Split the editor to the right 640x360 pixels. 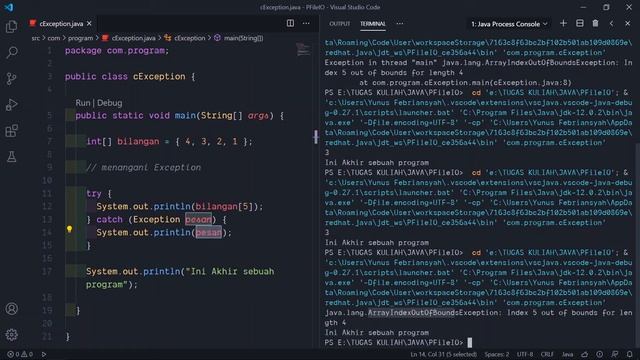pos(290,23)
